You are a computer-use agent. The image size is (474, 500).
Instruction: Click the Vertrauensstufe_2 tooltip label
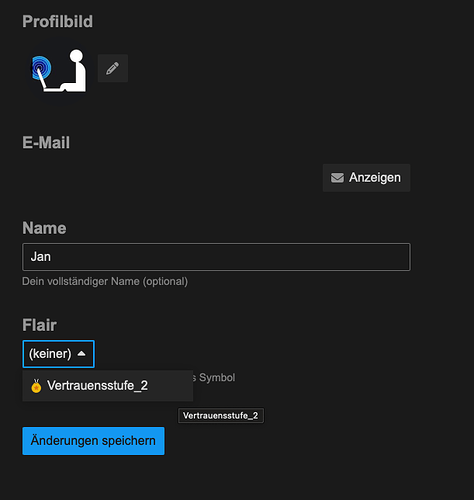(221, 416)
